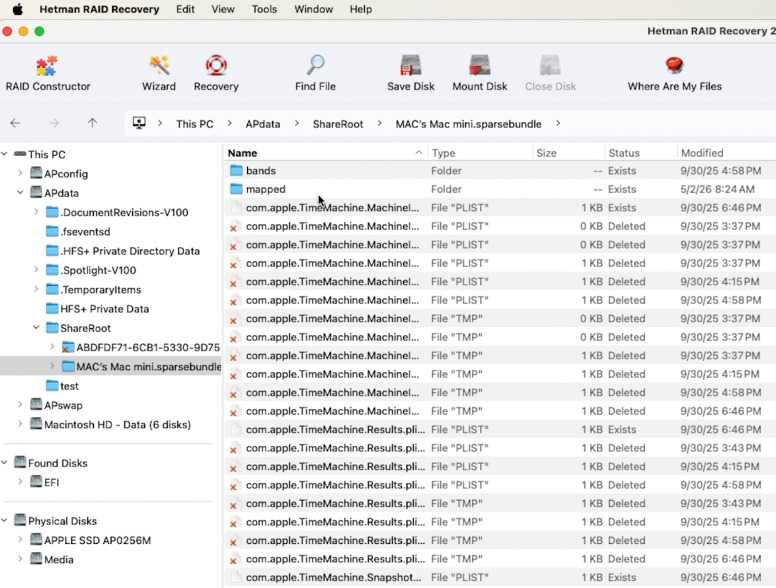The width and height of the screenshot is (776, 588).
Task: Sort by Name column header
Action: coord(325,153)
